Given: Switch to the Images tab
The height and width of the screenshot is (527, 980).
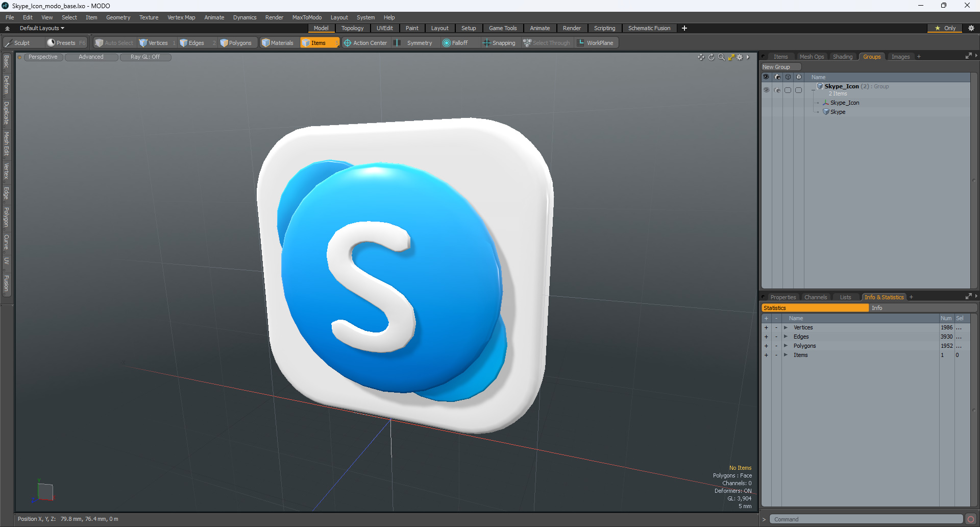Looking at the screenshot, I should point(900,57).
